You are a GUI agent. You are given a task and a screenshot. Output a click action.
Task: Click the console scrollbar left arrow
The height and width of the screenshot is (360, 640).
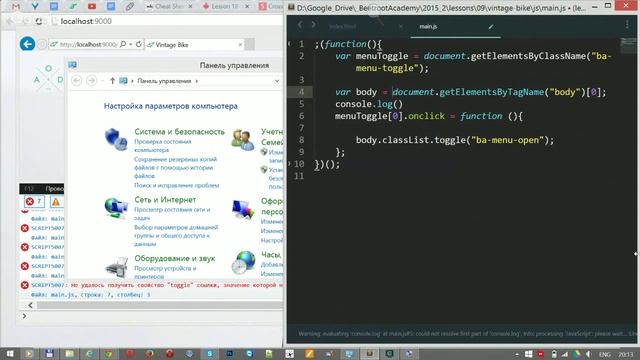tap(30, 305)
